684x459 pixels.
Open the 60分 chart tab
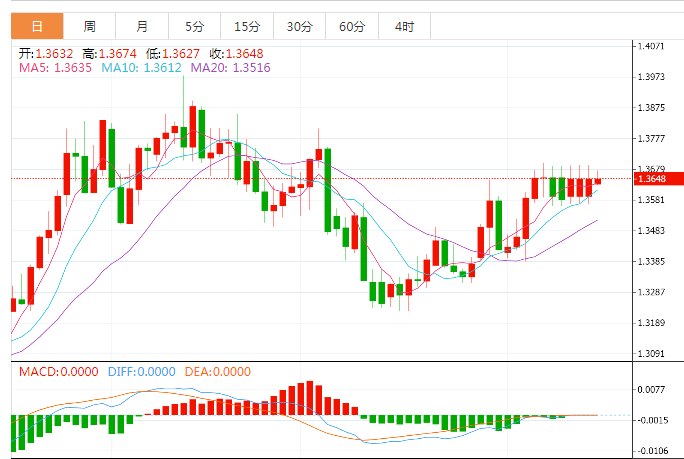[352, 26]
